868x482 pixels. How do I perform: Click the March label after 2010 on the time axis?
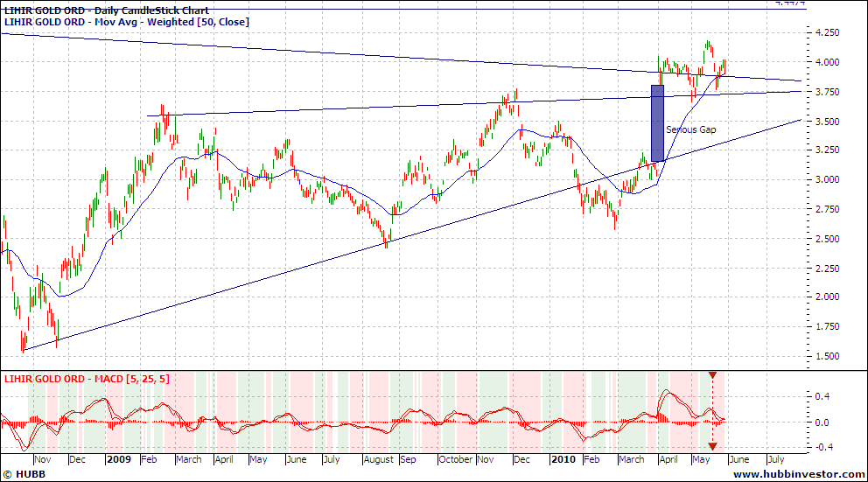[x=632, y=459]
